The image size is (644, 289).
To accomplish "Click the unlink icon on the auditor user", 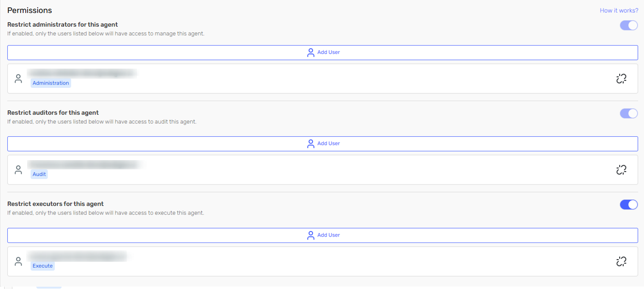I will 621,169.
